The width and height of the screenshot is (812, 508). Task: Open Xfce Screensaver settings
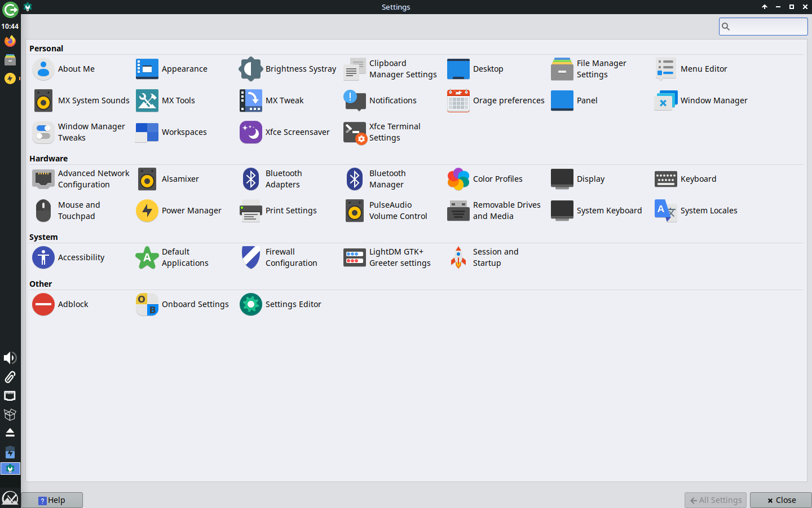(285, 132)
